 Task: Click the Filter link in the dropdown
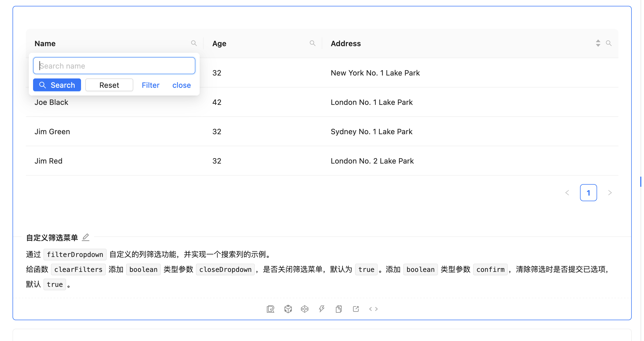click(151, 85)
